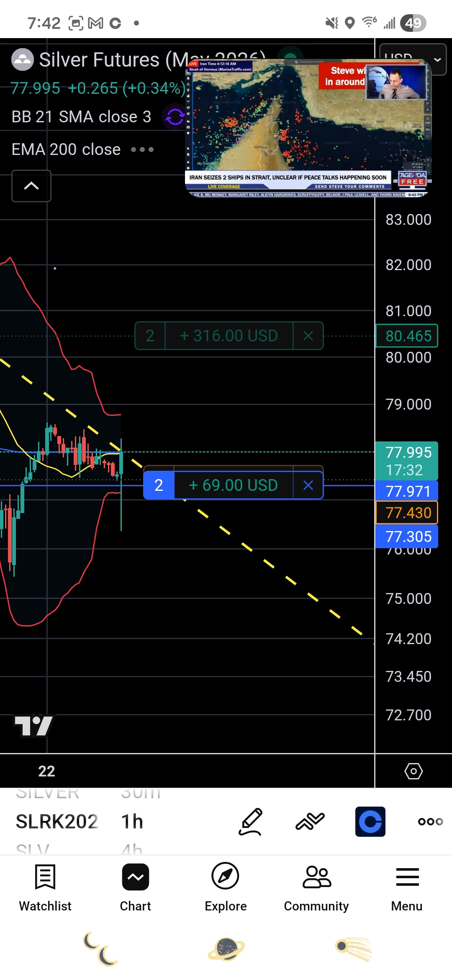The image size is (452, 980).
Task: Open the indicators icon in toolbar
Action: coord(310,822)
